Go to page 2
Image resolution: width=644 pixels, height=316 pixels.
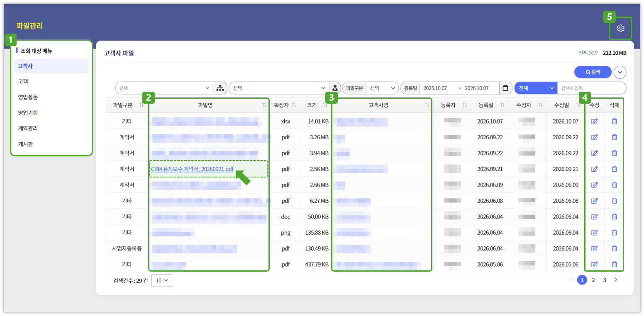point(593,280)
